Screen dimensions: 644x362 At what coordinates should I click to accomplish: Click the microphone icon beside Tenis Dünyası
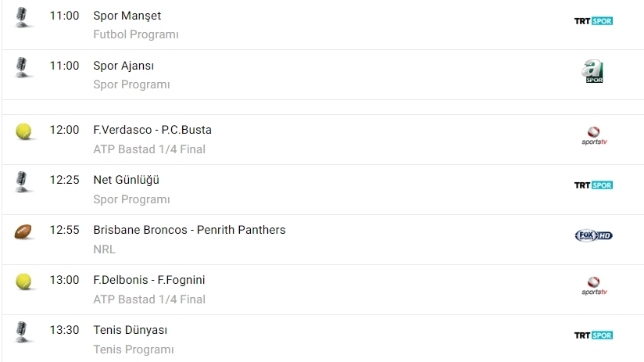pyautogui.click(x=23, y=332)
